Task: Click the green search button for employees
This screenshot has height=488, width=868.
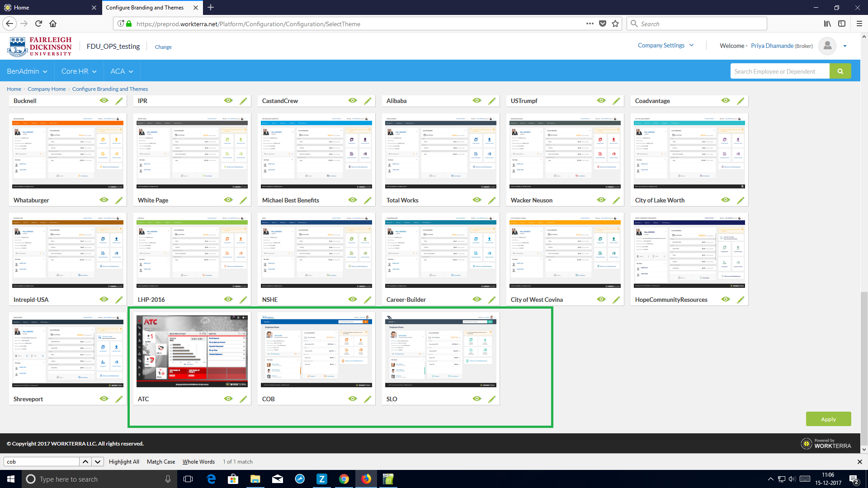Action: point(840,71)
